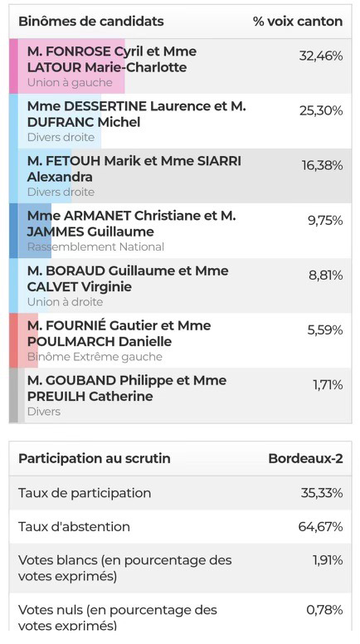Viewport: 360px width, 644px height.
Task: Click the Binômes de candidats column header
Action: coord(91,22)
